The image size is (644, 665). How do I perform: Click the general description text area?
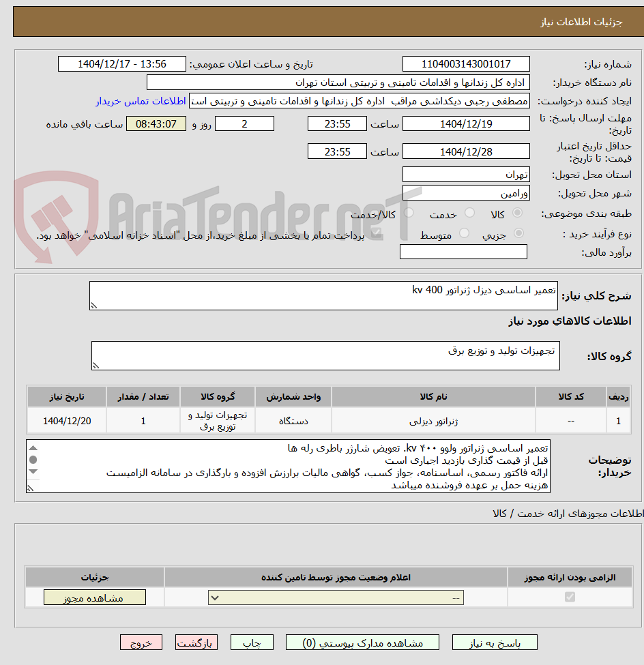(x=323, y=295)
